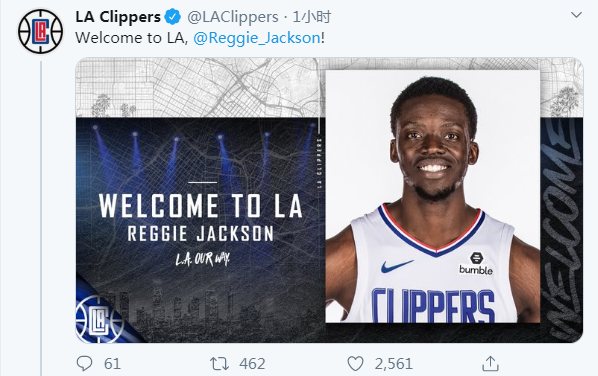
Task: Open the Reggie Jackson portrait photo
Action: pyautogui.click(x=432, y=196)
